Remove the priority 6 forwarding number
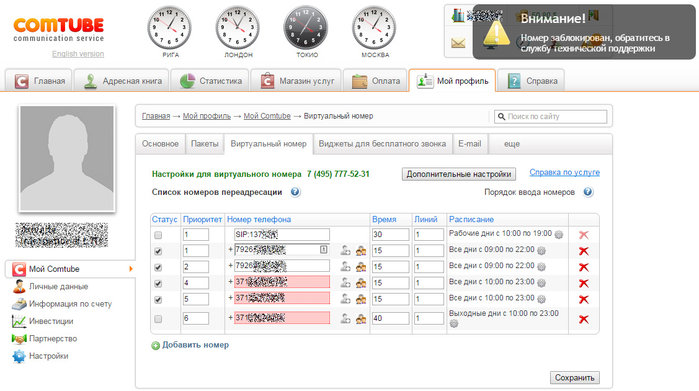This screenshot has height=391, width=699. (x=584, y=319)
